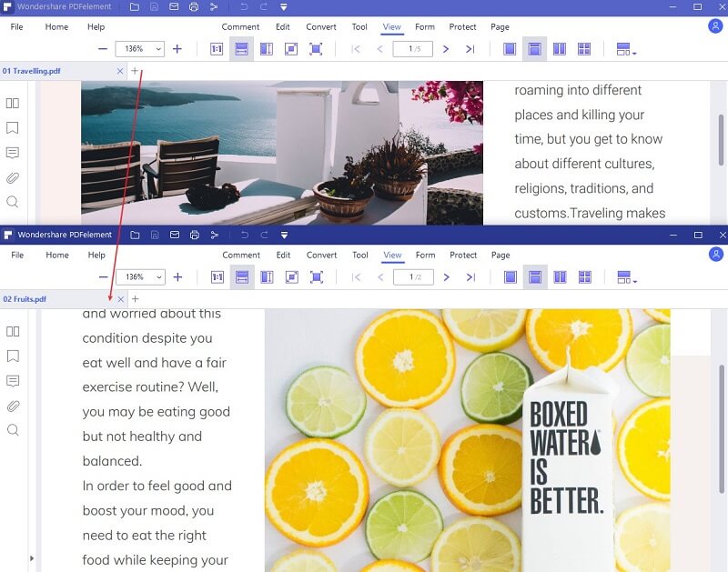Screen dimensions: 728x572
Task: Open the page Thumbnail panel in 02 Fruits.pdf
Action: tap(13, 332)
